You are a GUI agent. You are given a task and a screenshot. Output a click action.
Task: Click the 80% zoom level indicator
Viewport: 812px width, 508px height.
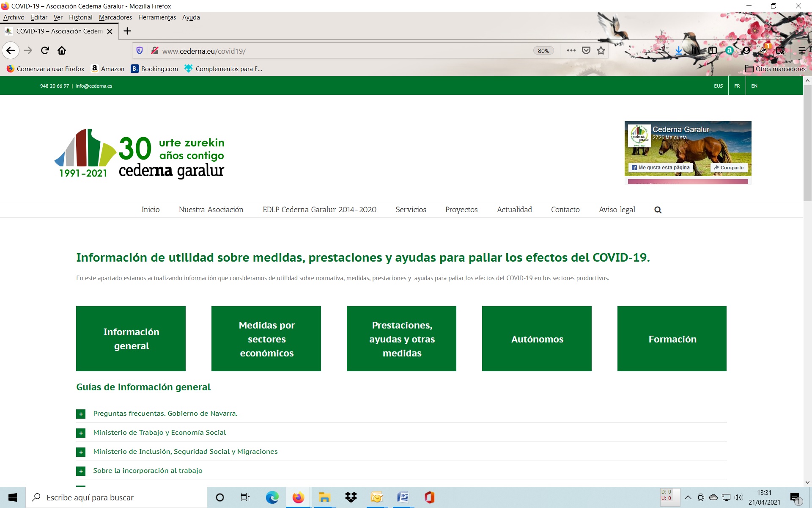pyautogui.click(x=543, y=51)
